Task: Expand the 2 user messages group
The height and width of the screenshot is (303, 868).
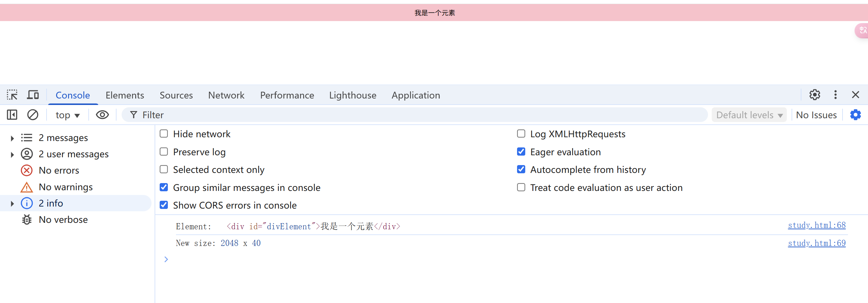Action: click(x=12, y=155)
